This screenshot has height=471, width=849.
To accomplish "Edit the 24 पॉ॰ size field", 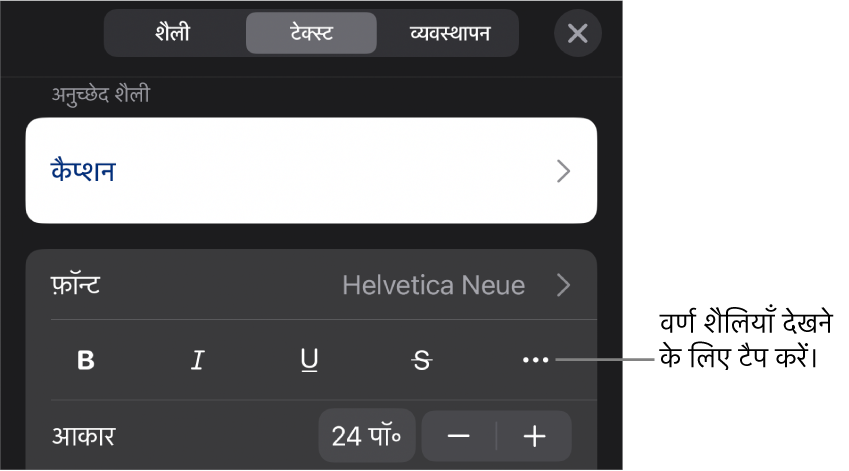I will coord(367,436).
